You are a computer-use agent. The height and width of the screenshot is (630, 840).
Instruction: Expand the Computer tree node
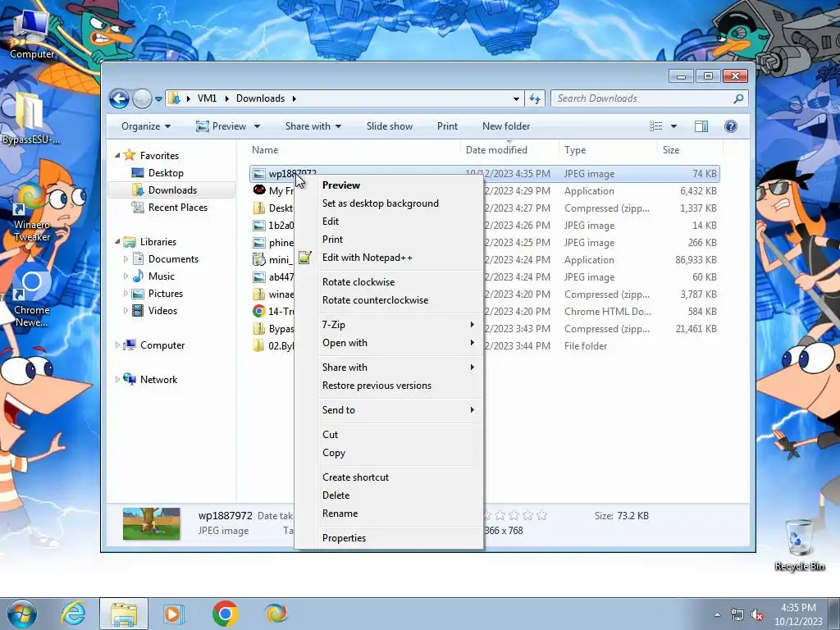pyautogui.click(x=117, y=345)
